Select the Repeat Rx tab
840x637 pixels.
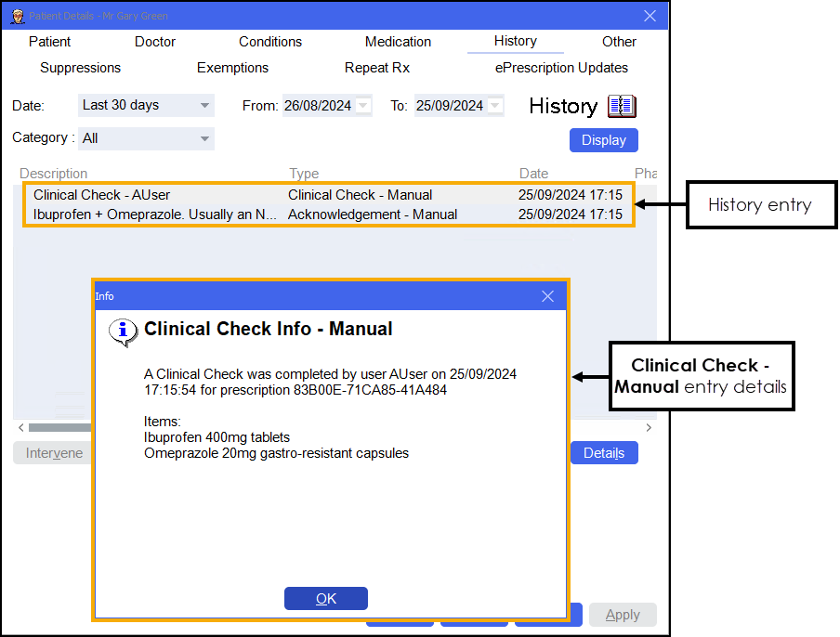pyautogui.click(x=376, y=68)
